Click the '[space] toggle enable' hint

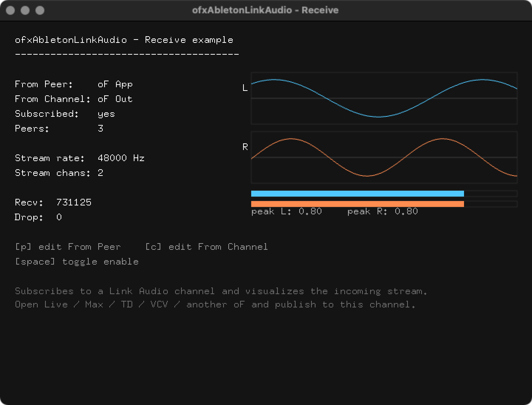(x=77, y=262)
